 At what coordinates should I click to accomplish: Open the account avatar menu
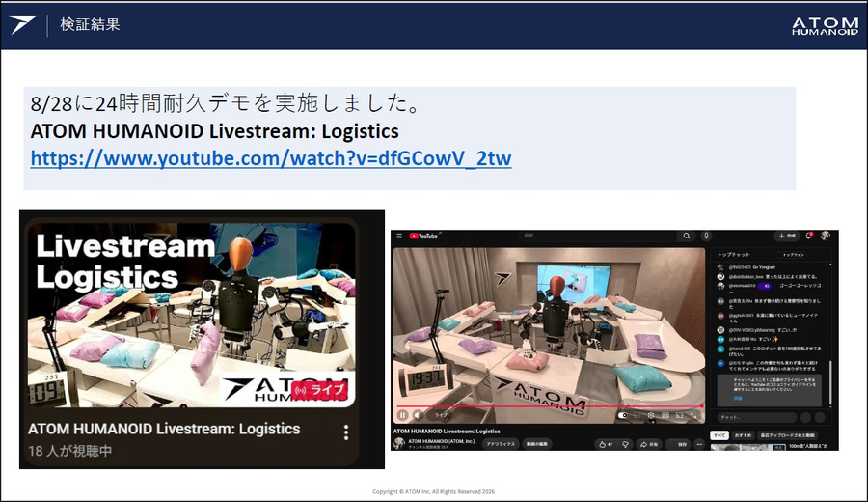pyautogui.click(x=826, y=237)
